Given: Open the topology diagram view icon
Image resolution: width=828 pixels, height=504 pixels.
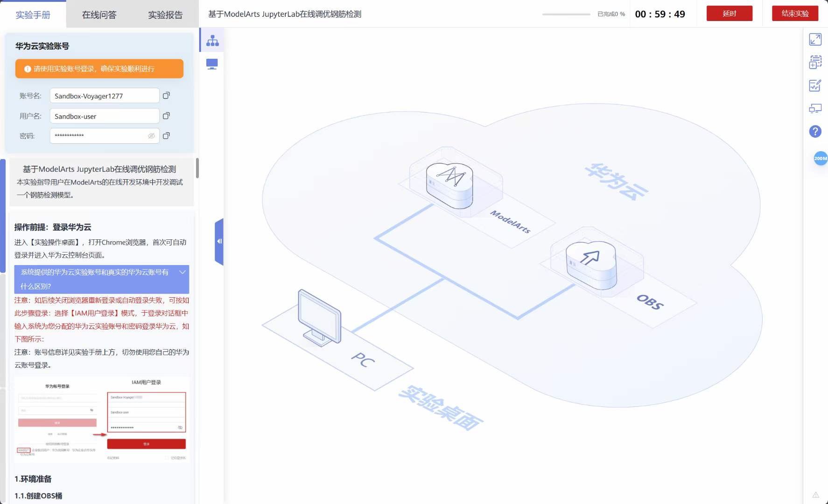Looking at the screenshot, I should coord(212,41).
